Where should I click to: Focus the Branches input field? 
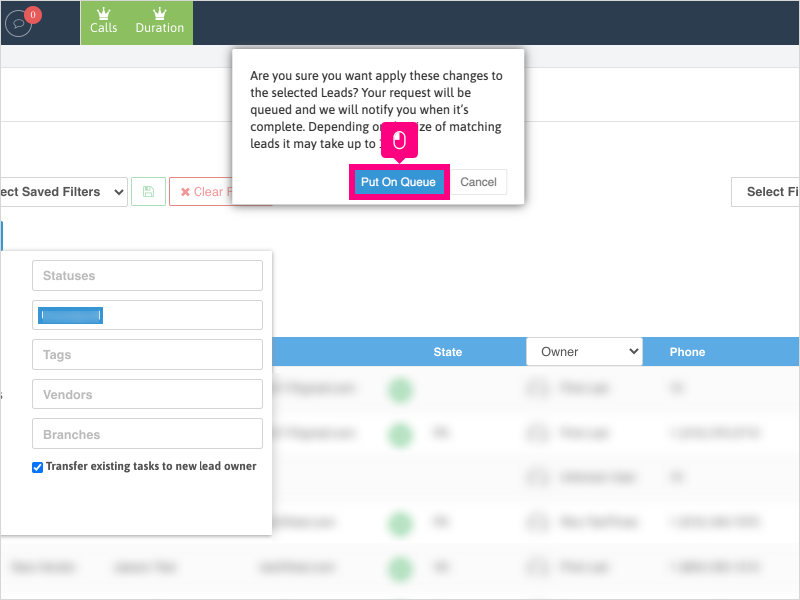pyautogui.click(x=147, y=434)
